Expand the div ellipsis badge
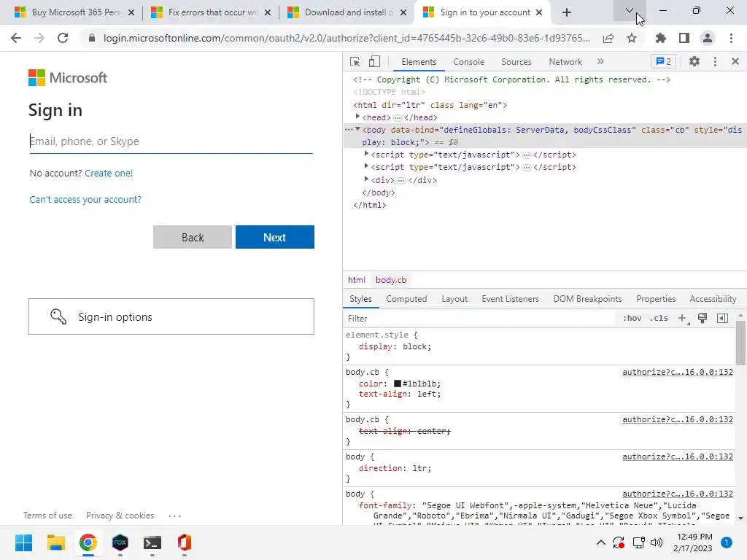The width and height of the screenshot is (747, 560). point(401,181)
